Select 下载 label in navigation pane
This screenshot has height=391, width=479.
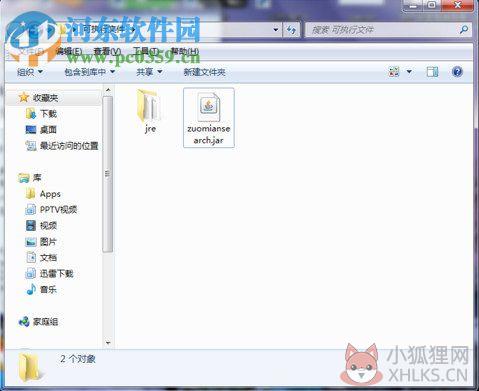pos(48,114)
